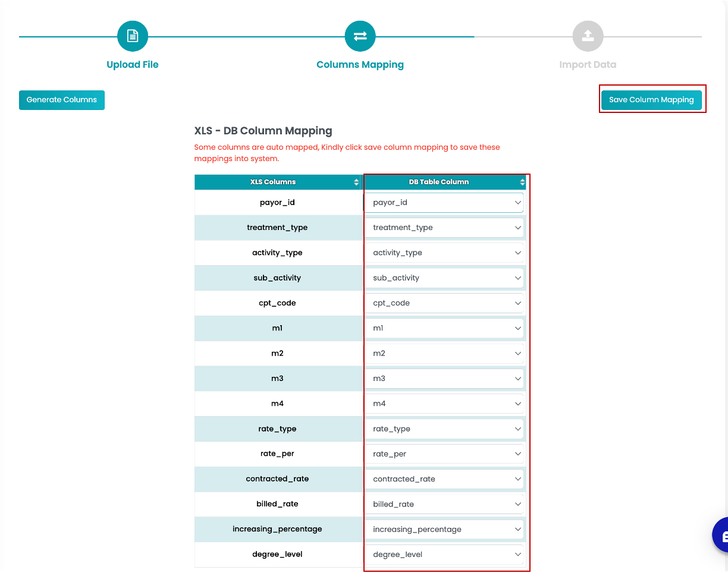Sort by DB Table Column header arrows
This screenshot has height=573, width=728.
click(x=522, y=182)
